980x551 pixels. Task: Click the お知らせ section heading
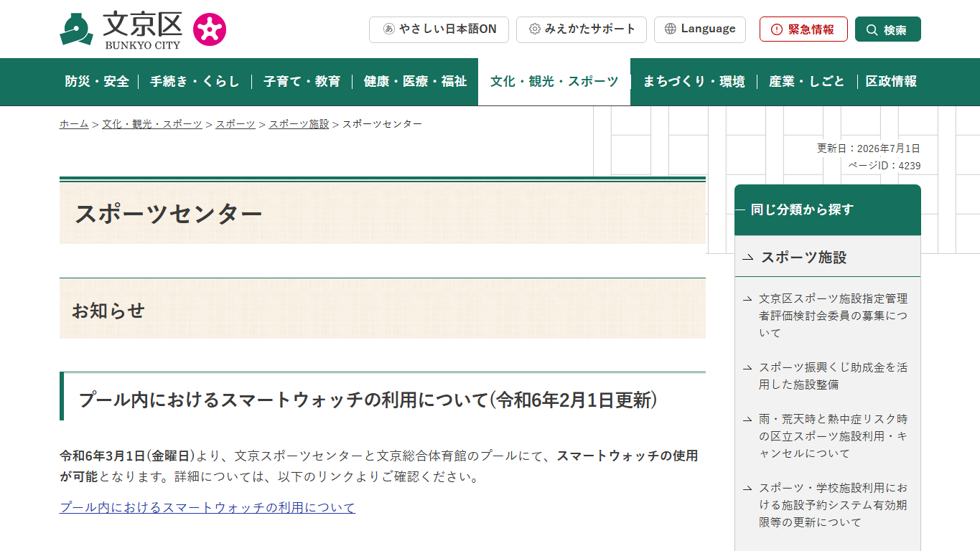(x=108, y=311)
